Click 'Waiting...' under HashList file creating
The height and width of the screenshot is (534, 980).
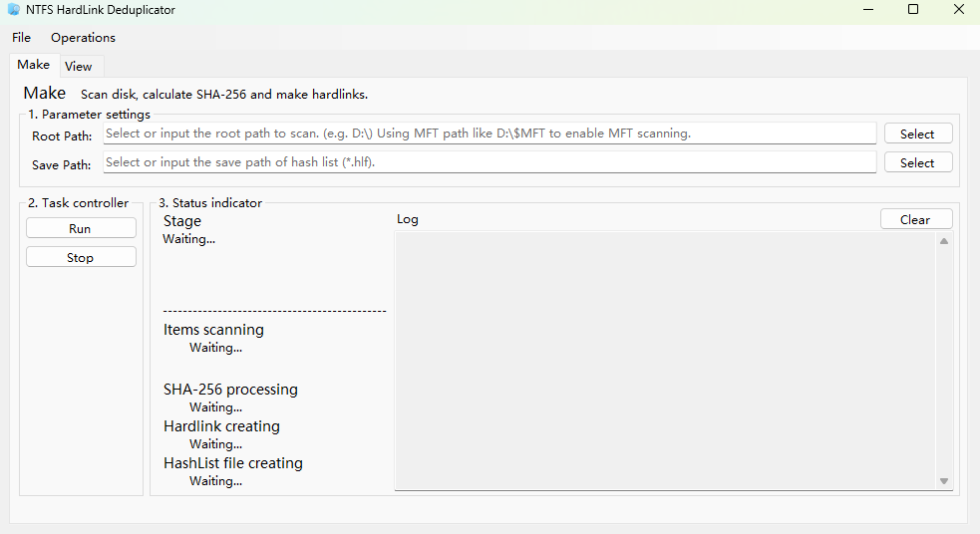[x=215, y=481]
